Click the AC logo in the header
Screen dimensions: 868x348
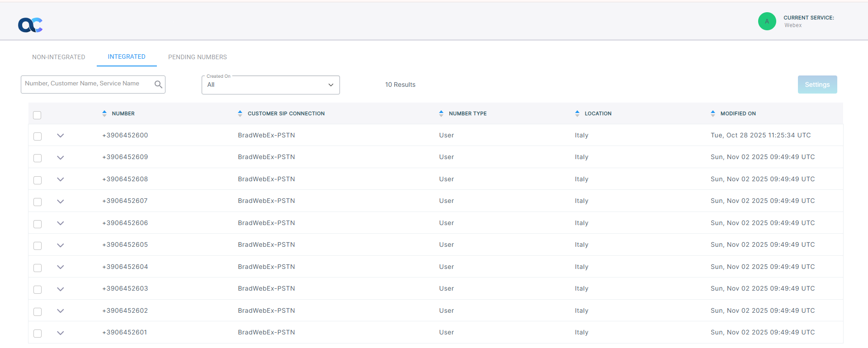coord(30,25)
